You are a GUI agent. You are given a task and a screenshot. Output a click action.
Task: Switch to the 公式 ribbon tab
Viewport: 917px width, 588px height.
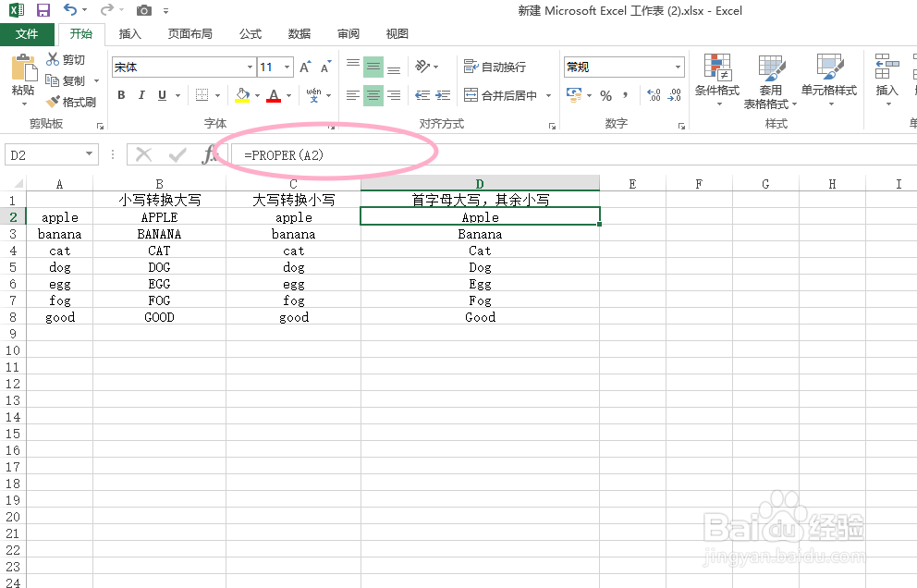pyautogui.click(x=250, y=33)
